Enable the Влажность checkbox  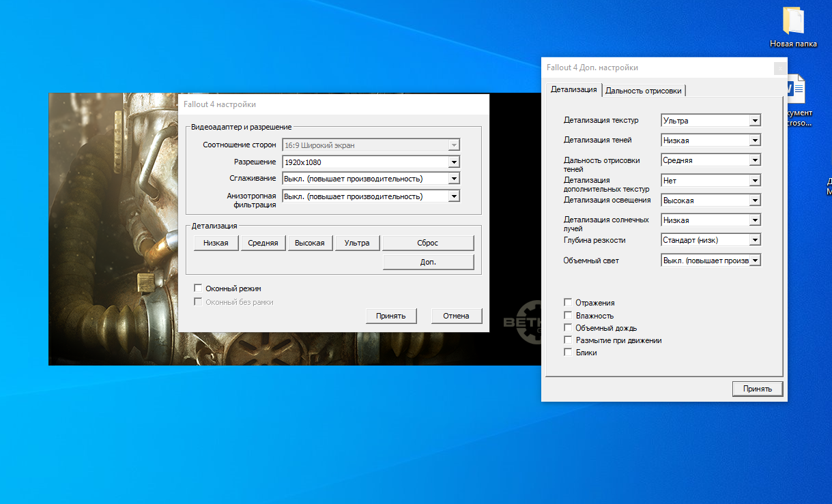(568, 315)
